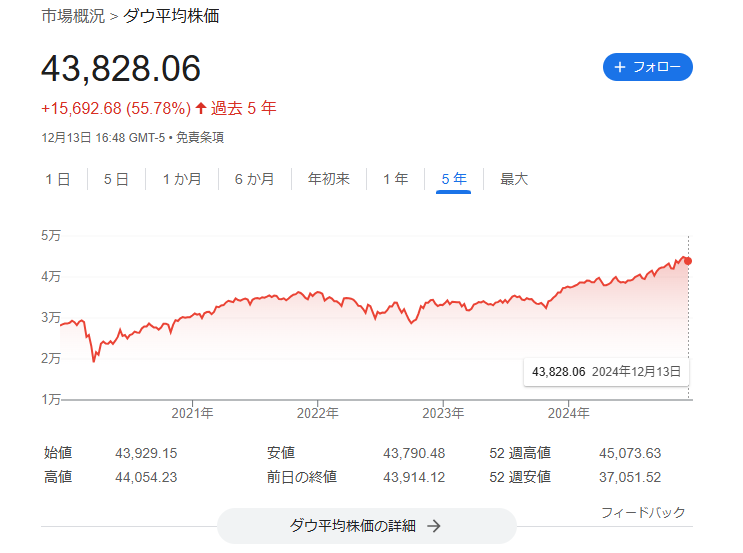Select the 6 か月 range tab
743x553 pixels.
pyautogui.click(x=254, y=179)
